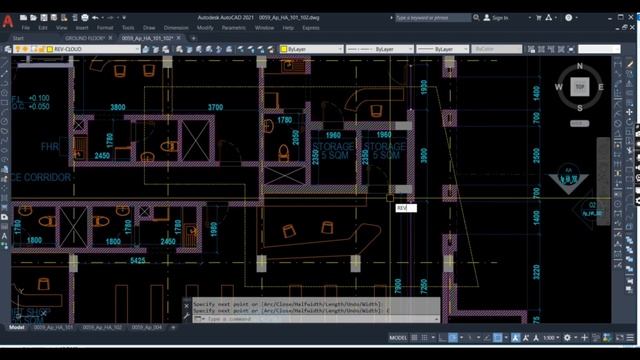
Task: Open the Help question mark icon
Action: coord(569,18)
